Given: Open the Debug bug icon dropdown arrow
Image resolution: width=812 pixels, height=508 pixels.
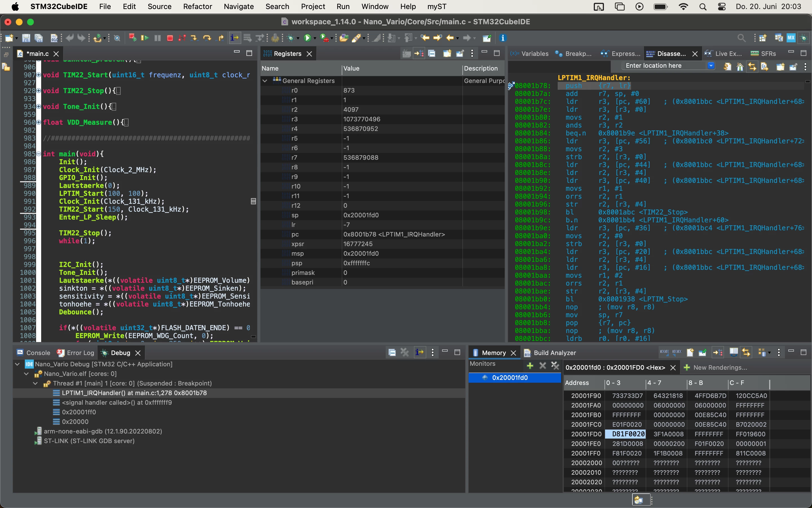Looking at the screenshot, I should click(x=298, y=39).
